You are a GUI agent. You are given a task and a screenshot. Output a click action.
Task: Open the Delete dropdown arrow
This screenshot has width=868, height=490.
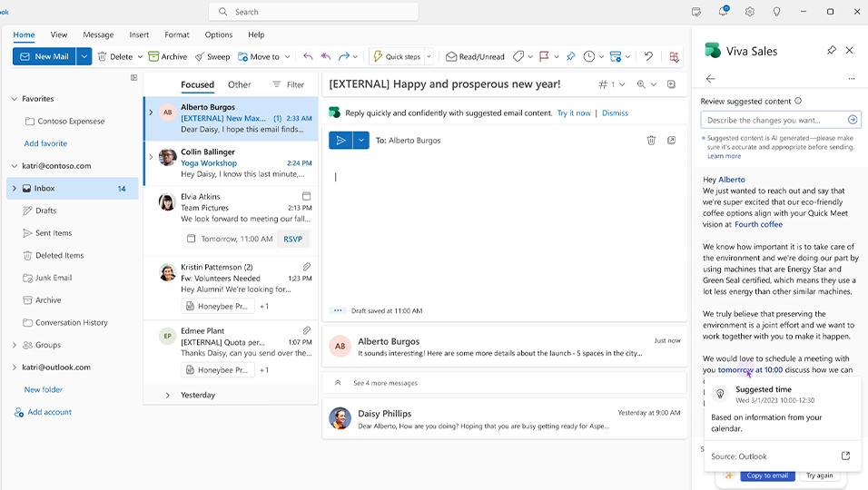point(140,56)
